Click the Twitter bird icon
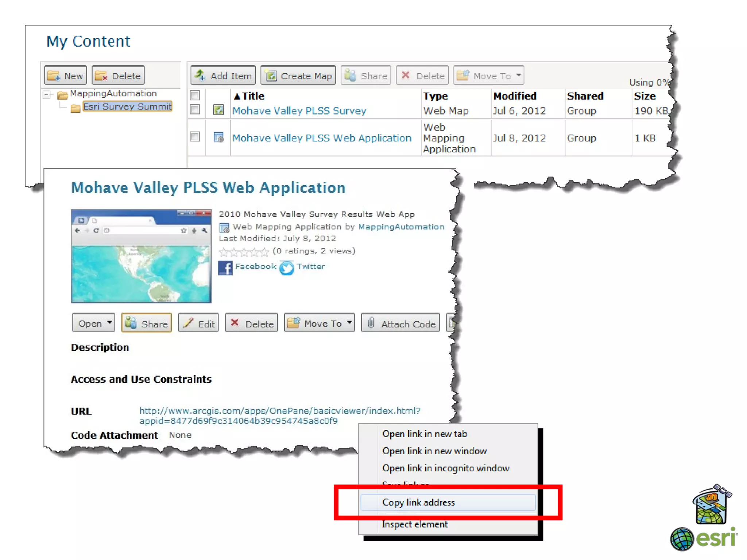This screenshot has height=560, width=747. pos(287,268)
